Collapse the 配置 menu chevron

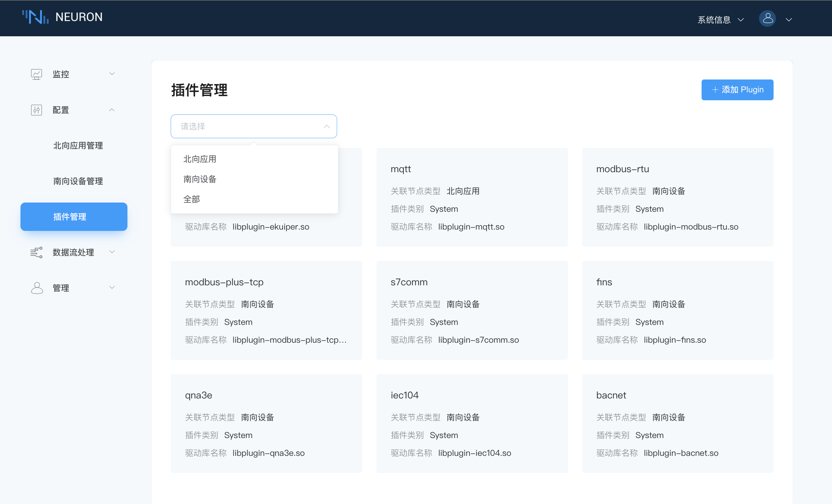112,110
